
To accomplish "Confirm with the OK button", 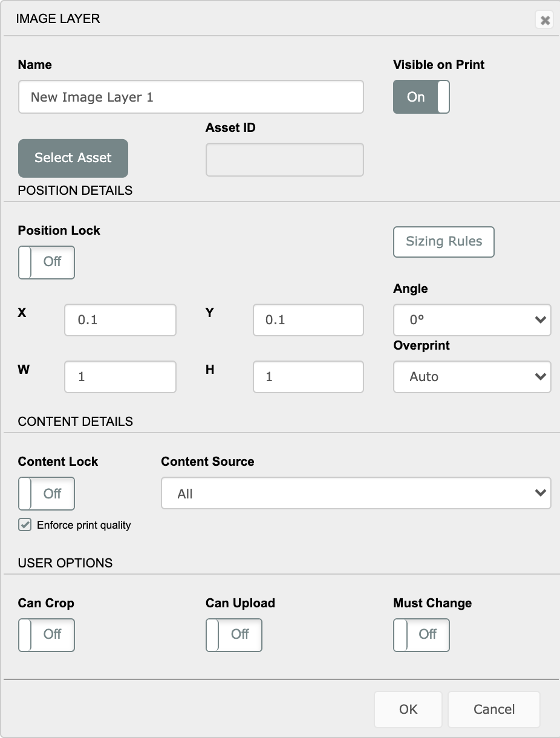I will pos(408,710).
